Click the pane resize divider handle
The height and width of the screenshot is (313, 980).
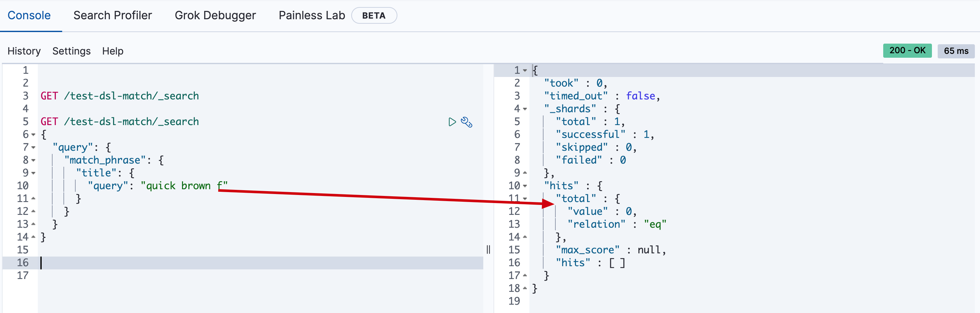tap(488, 250)
